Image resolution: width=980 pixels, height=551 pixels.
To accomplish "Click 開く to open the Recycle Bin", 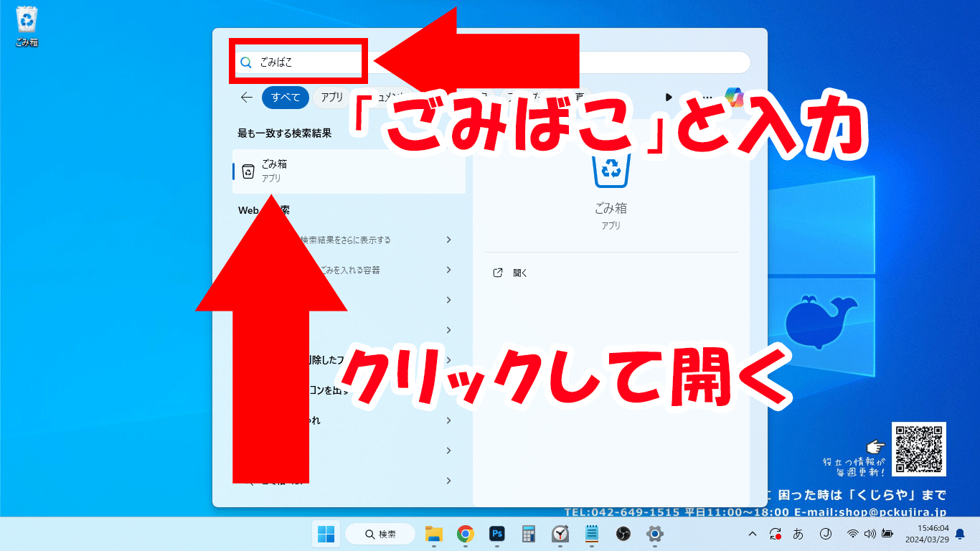I will tap(520, 273).
